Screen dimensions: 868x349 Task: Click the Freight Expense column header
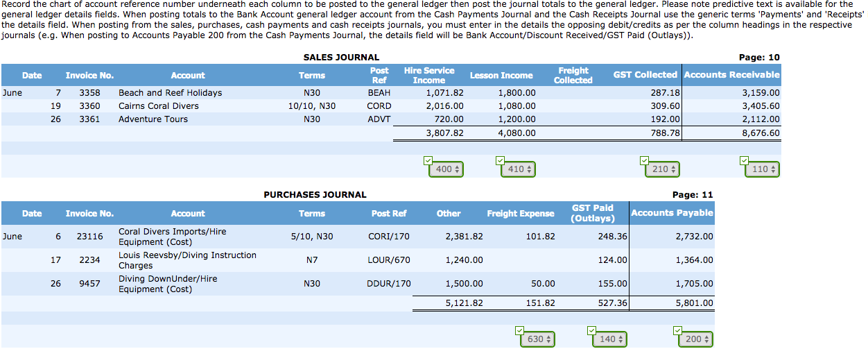[521, 214]
